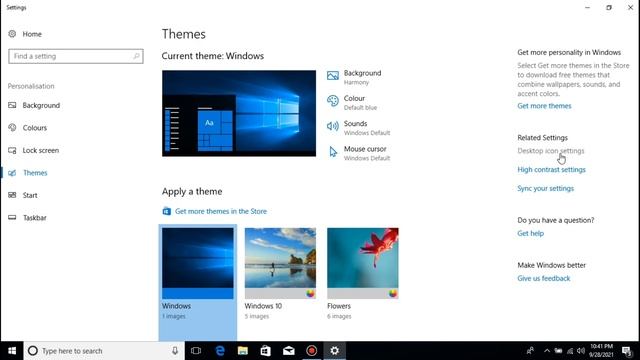Viewport: 640px width, 360px height.
Task: Click the Background Harmony theme option
Action: coord(354,77)
